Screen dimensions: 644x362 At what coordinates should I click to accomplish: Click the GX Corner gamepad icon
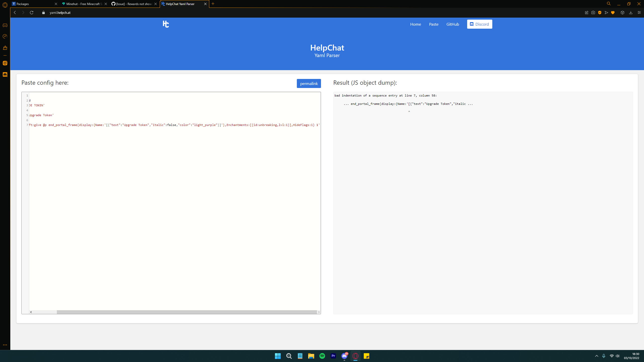point(5,25)
